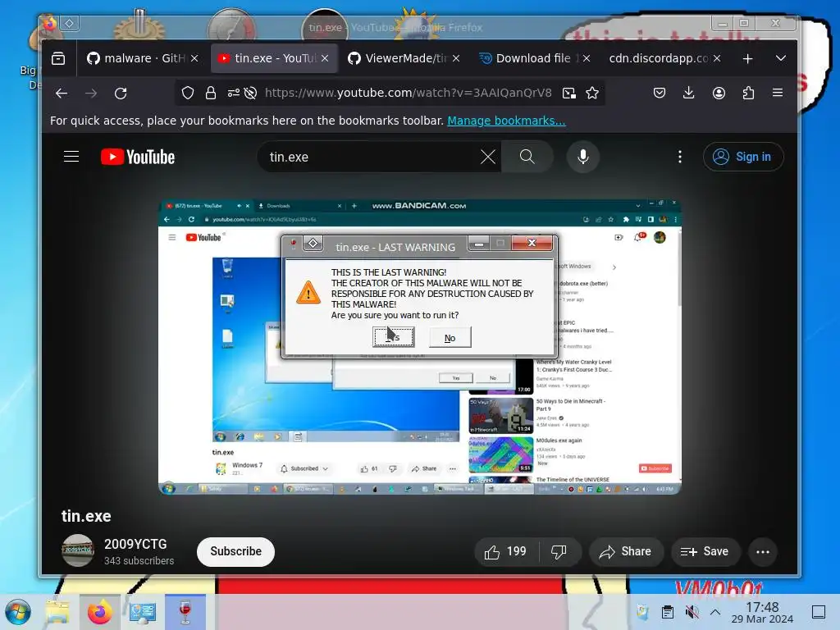Open more actions ellipsis menu
The image size is (840, 630).
[763, 552]
